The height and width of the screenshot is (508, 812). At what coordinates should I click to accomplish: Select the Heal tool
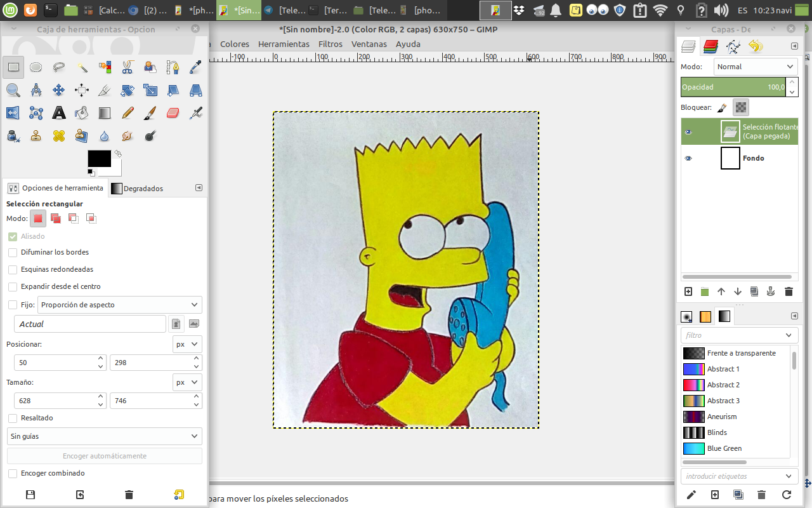coord(59,135)
